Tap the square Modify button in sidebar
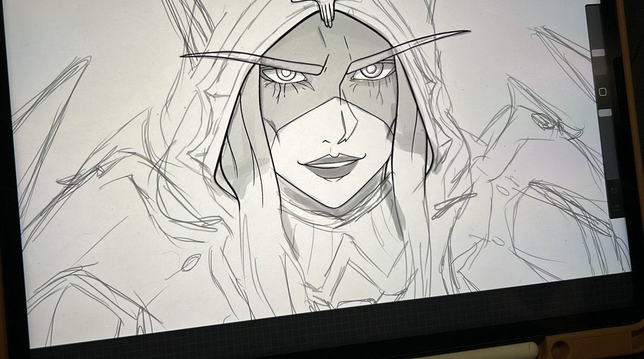 (x=603, y=92)
